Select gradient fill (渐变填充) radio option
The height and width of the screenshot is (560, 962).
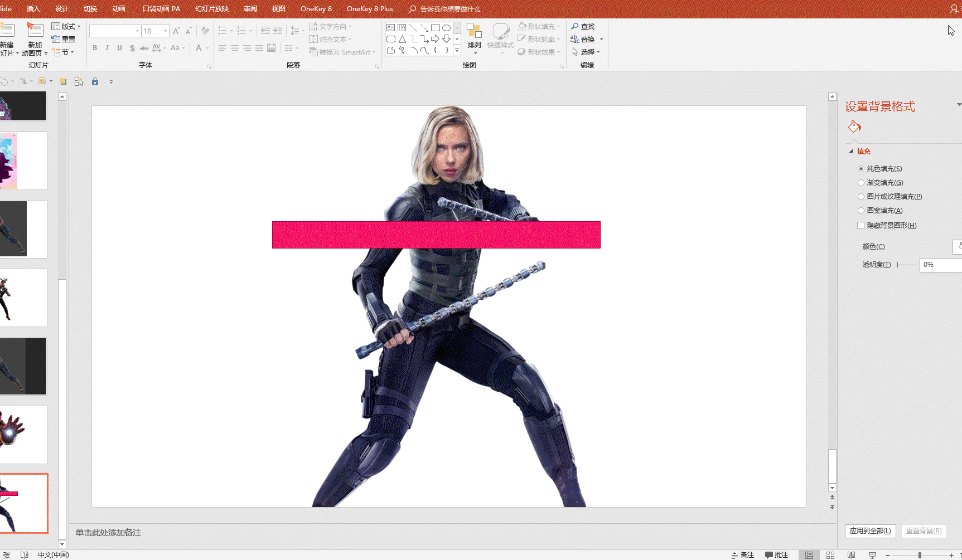pyautogui.click(x=861, y=183)
